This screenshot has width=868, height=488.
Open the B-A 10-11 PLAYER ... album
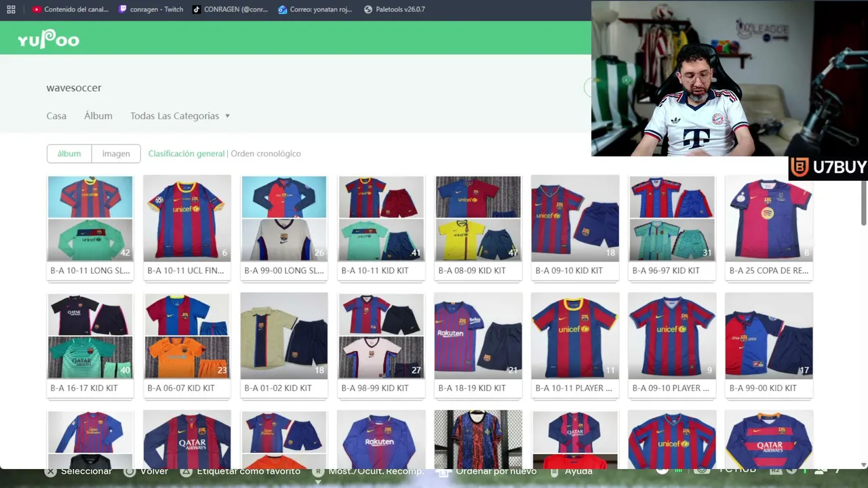click(575, 345)
